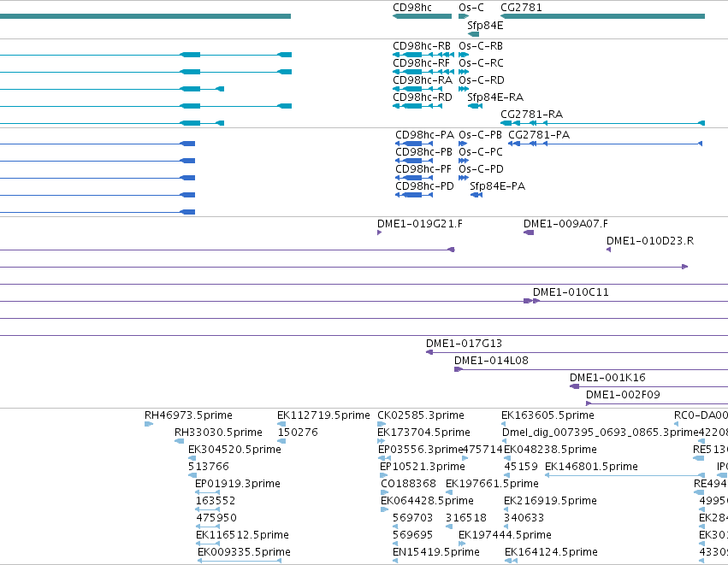
Task: Click EST EK064428.5prime
Action: click(x=427, y=501)
